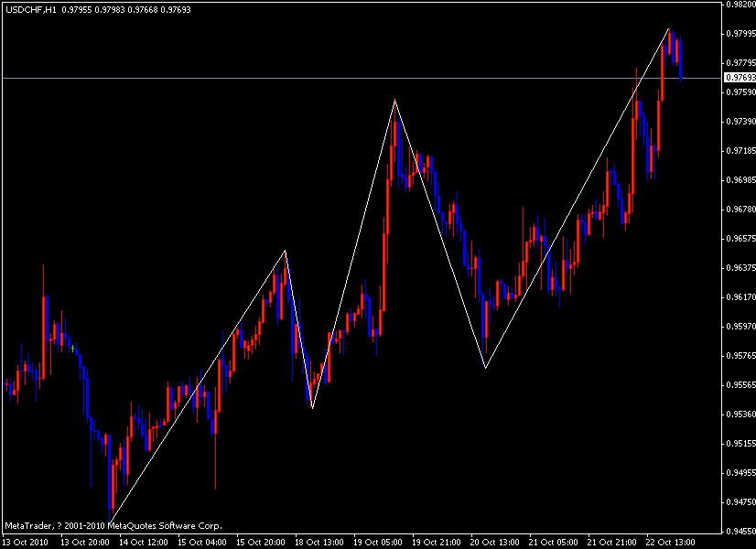Select the open value 0.97955 in chart header
This screenshot has width=756, height=549.
coord(77,10)
